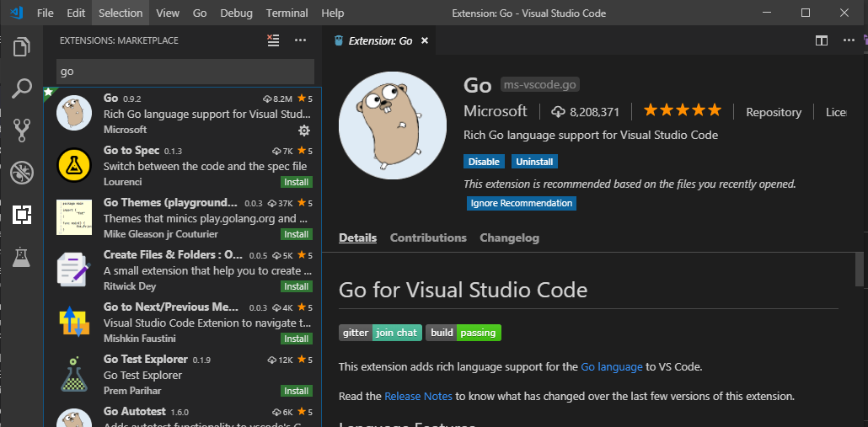Screen dimensions: 868x427
Task: Select the Extensions view icon
Action: point(22,215)
